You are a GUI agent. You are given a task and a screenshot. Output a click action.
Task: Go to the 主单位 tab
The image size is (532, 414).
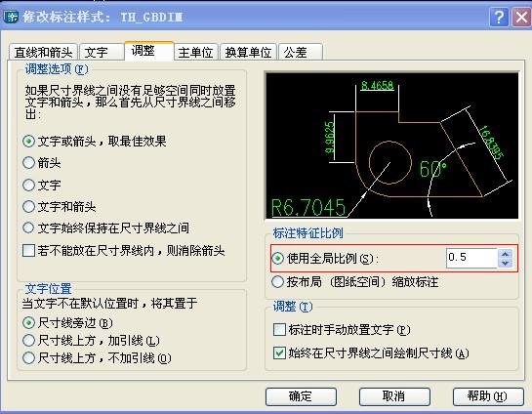click(196, 53)
